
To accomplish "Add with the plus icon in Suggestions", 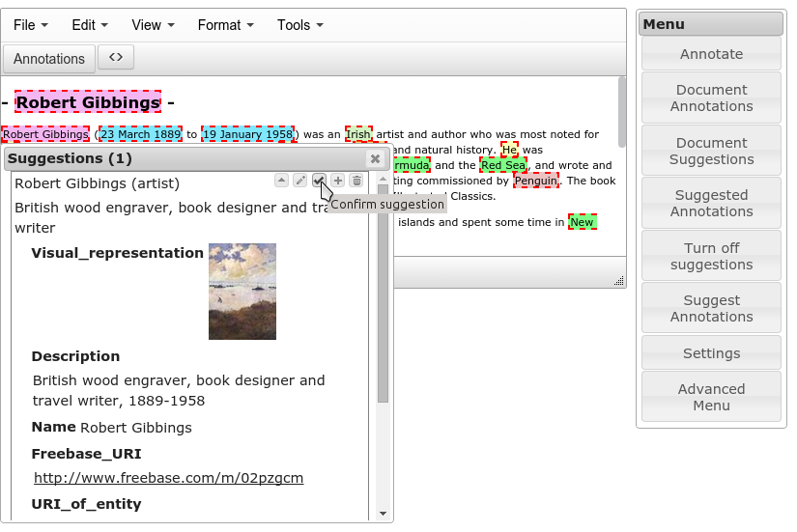I will 338,181.
